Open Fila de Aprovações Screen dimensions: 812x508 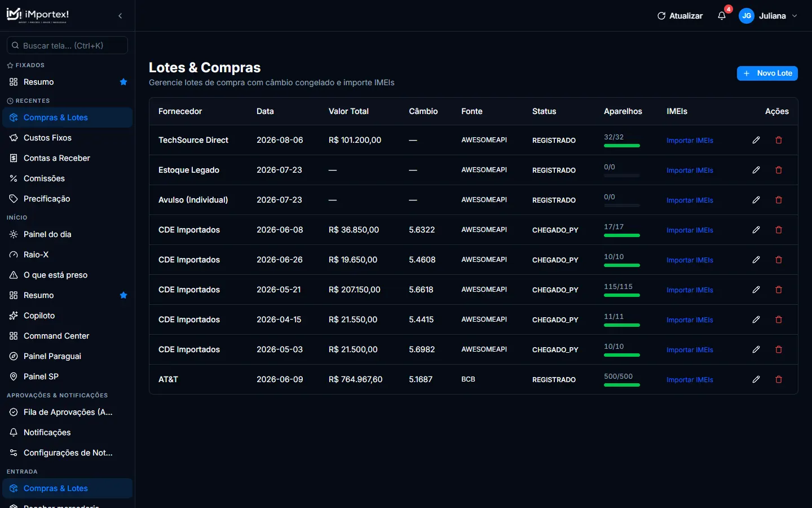pyautogui.click(x=67, y=412)
